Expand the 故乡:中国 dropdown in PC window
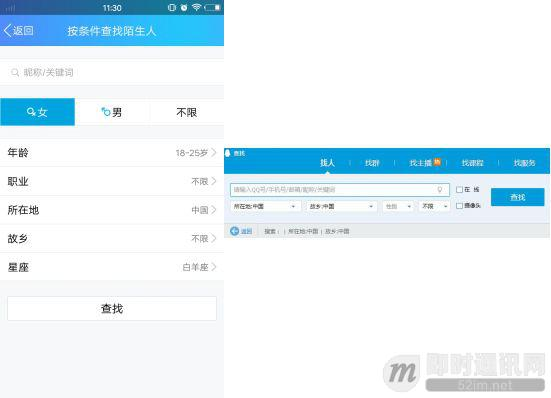 pyautogui.click(x=342, y=206)
